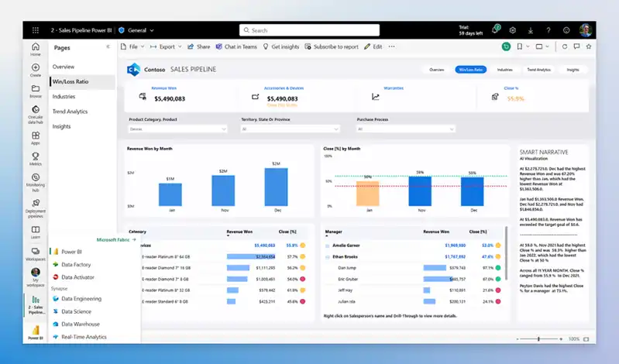This screenshot has height=364, width=619.
Task: Collapse the Ethan Brooks row
Action: pyautogui.click(x=327, y=256)
